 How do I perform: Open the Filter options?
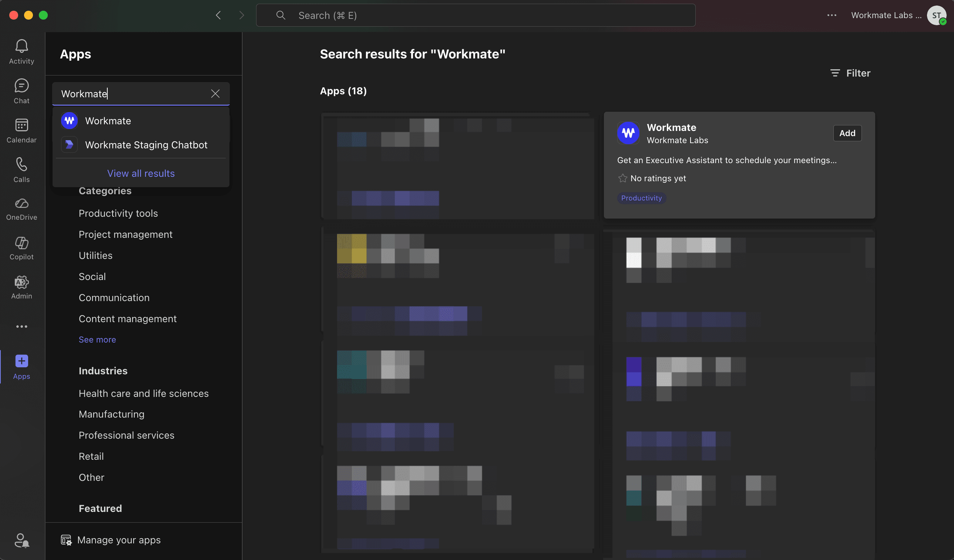click(x=850, y=73)
